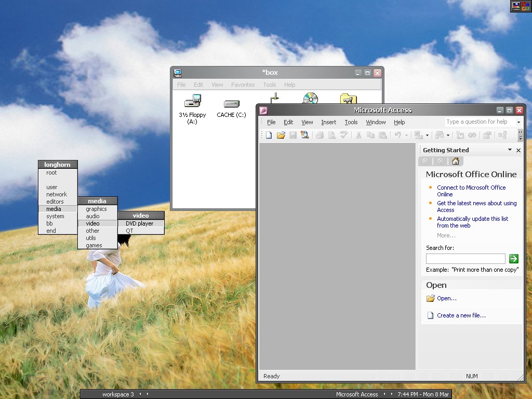Click the Undo arrow icon
The image size is (532, 399).
pos(397,135)
